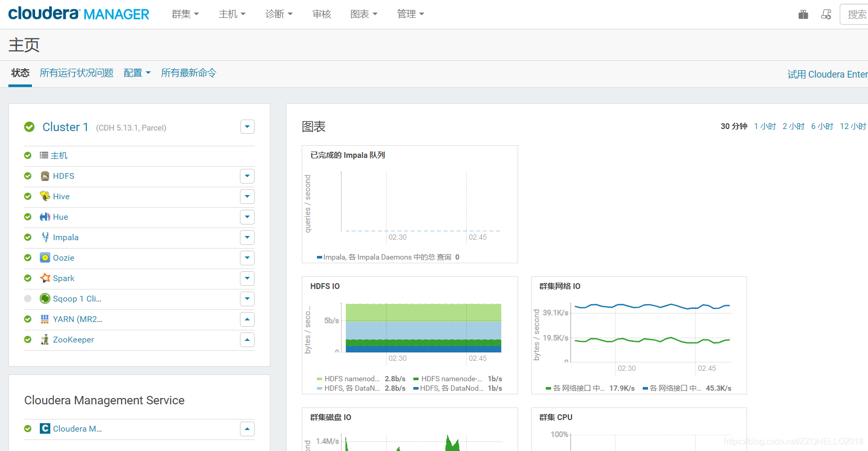Open Cluster 1 actions dropdown
Viewport: 868px width, 451px height.
(247, 127)
